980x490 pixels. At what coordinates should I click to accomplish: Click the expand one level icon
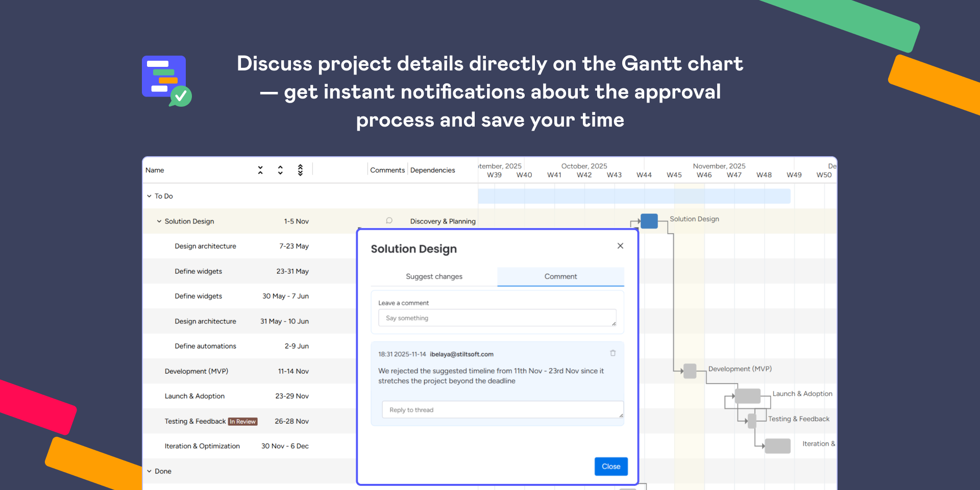click(280, 170)
